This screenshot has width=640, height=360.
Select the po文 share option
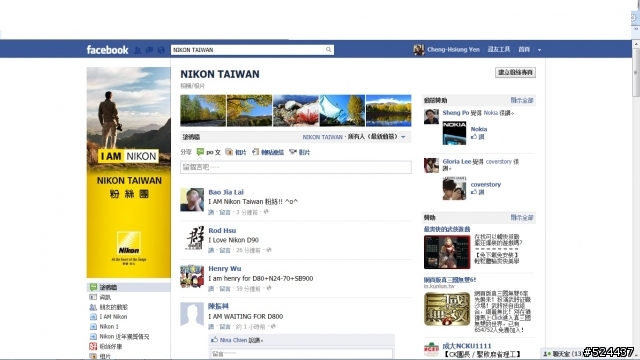point(209,152)
